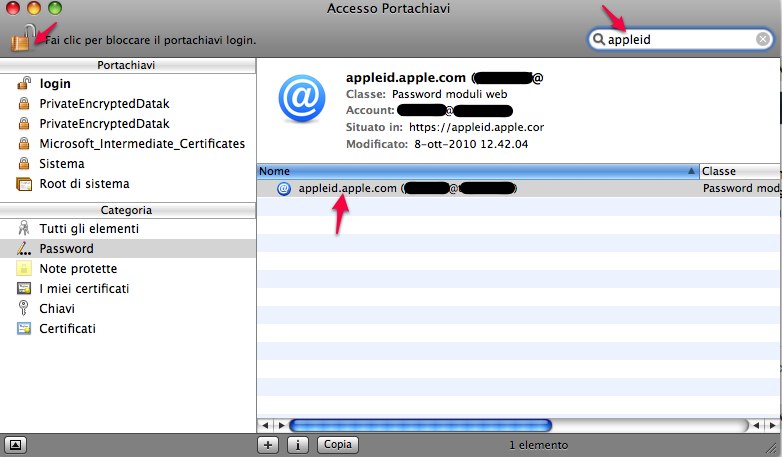
Task: Sort list by Nome column header
Action: [478, 171]
